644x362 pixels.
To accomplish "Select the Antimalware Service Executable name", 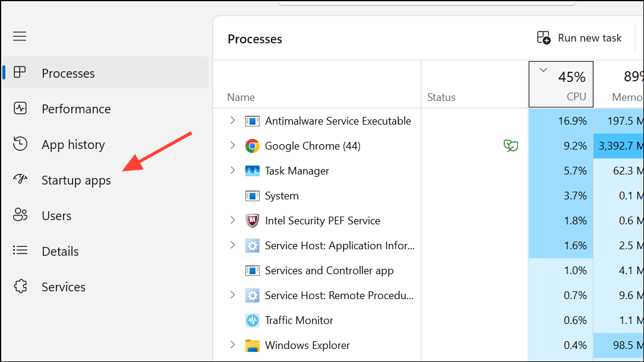I will [x=337, y=121].
